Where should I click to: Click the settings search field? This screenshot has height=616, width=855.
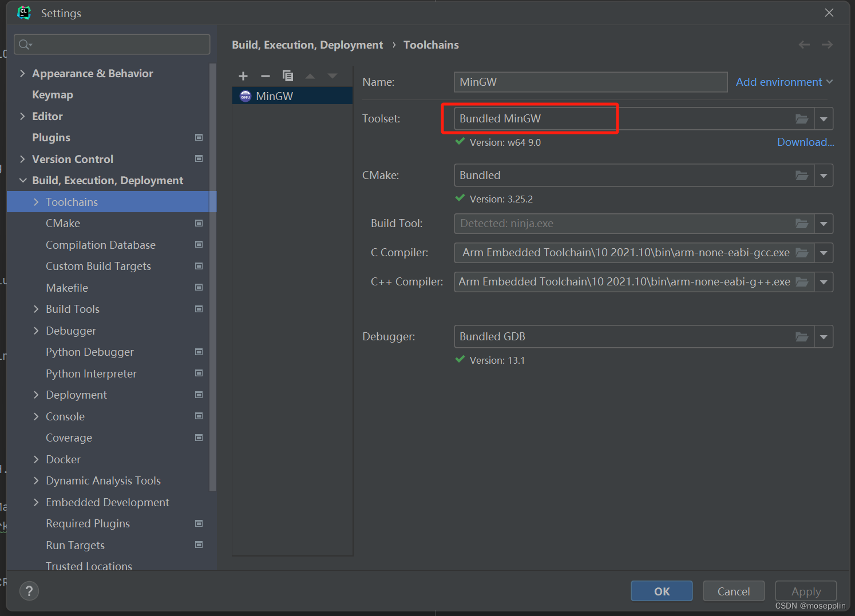point(112,45)
